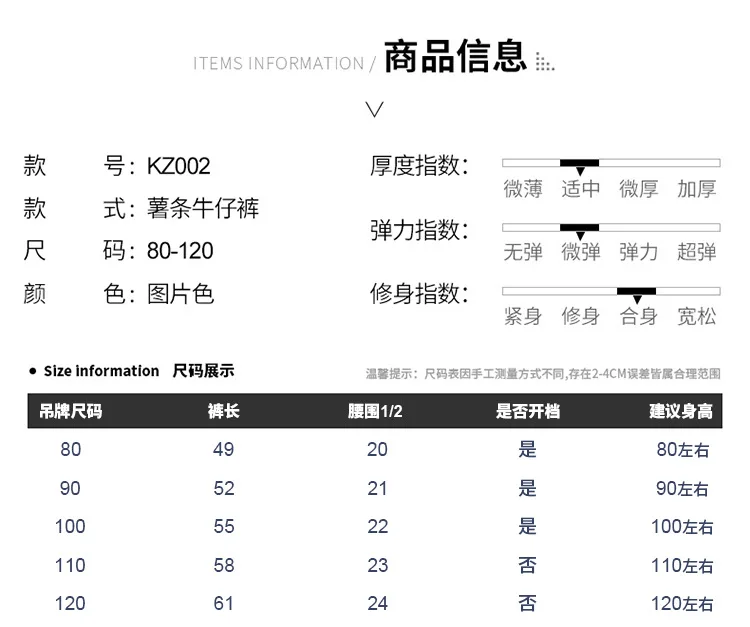Click the down chevron below the title
The height and width of the screenshot is (627, 750).
click(x=375, y=110)
